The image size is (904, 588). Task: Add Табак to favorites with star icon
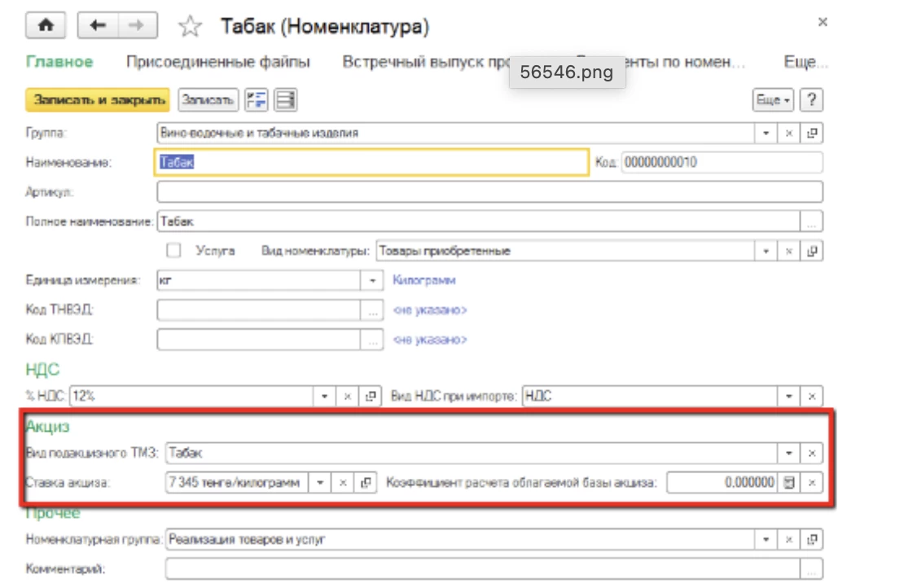click(191, 27)
